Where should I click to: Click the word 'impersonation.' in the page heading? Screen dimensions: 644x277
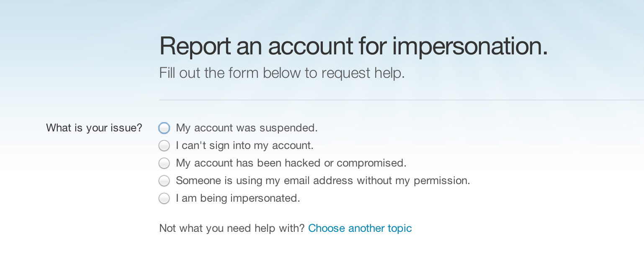tap(470, 46)
